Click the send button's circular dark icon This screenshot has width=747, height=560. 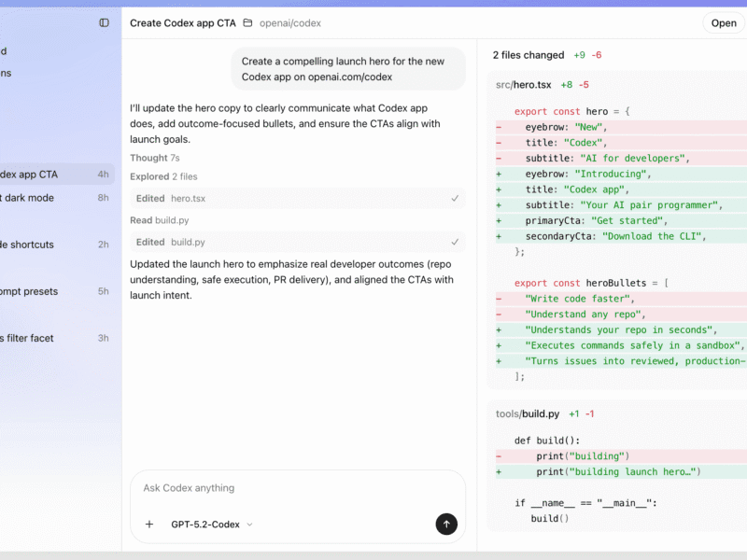(x=446, y=524)
